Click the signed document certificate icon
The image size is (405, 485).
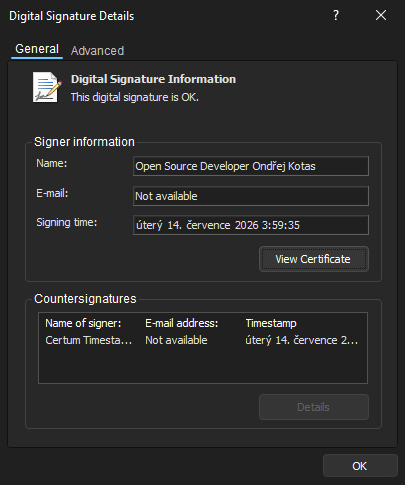pyautogui.click(x=47, y=87)
